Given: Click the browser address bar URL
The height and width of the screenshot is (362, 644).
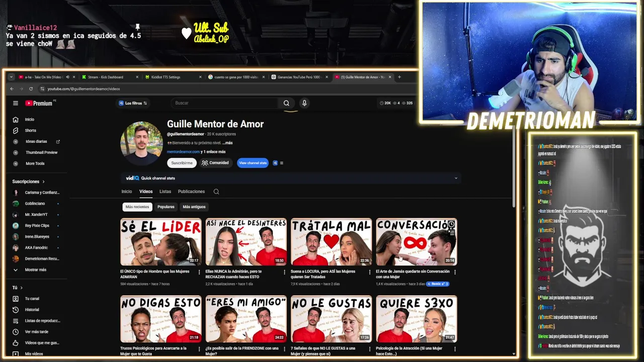Looking at the screenshot, I should [84, 89].
